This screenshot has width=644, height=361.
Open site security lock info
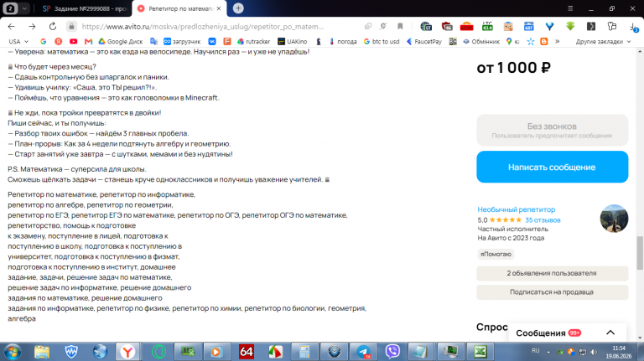click(x=71, y=26)
